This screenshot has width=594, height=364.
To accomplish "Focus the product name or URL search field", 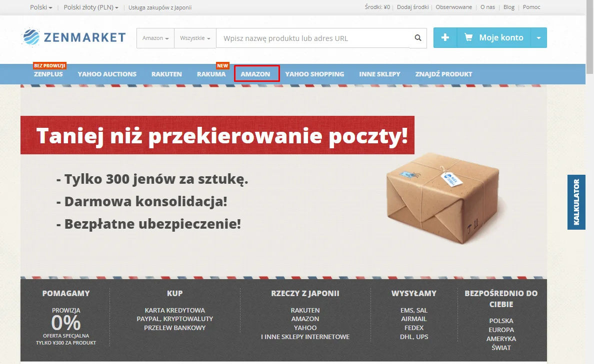I will [312, 38].
